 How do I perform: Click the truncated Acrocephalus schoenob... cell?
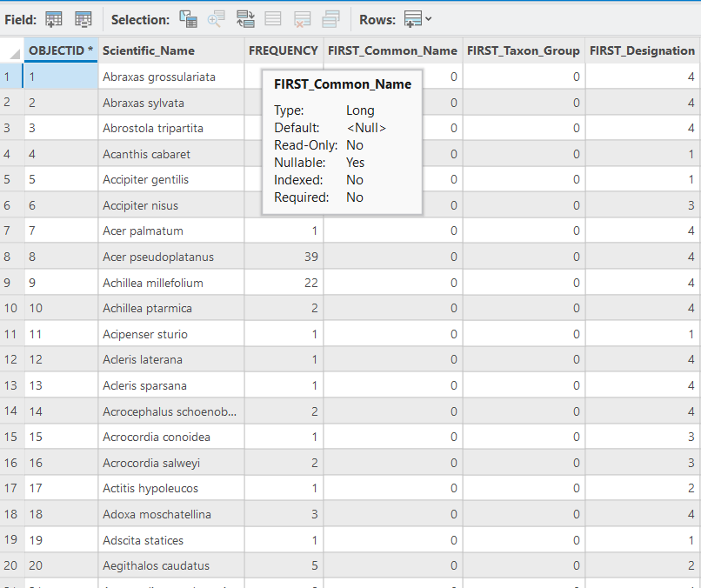[171, 411]
